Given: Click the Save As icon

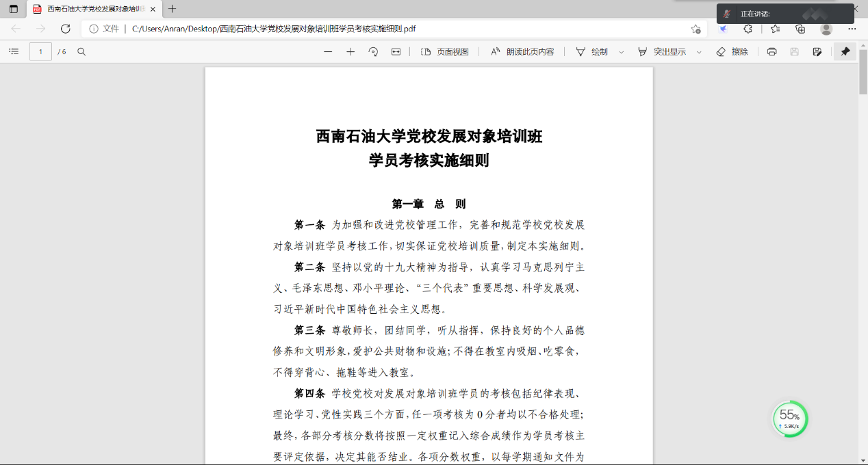Looking at the screenshot, I should tap(817, 51).
